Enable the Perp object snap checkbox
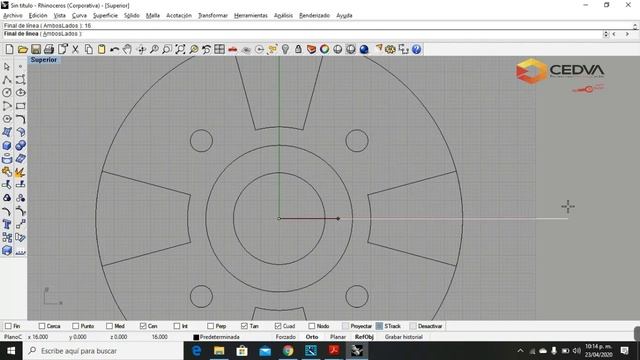 (x=211, y=326)
